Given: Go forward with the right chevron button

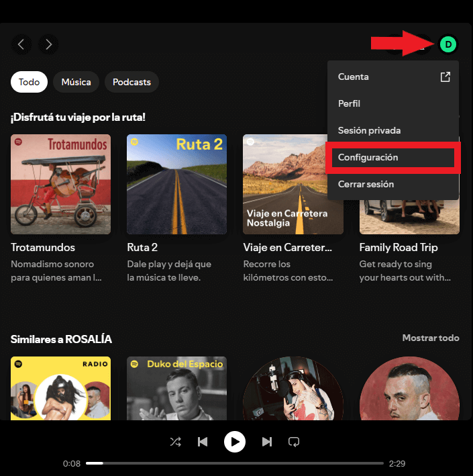Looking at the screenshot, I should 48,44.
